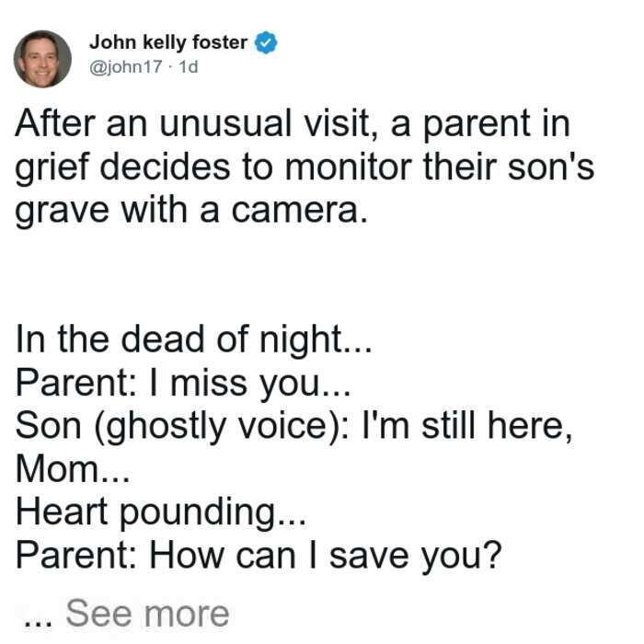Click the blue verified checkmark badge

(266, 42)
